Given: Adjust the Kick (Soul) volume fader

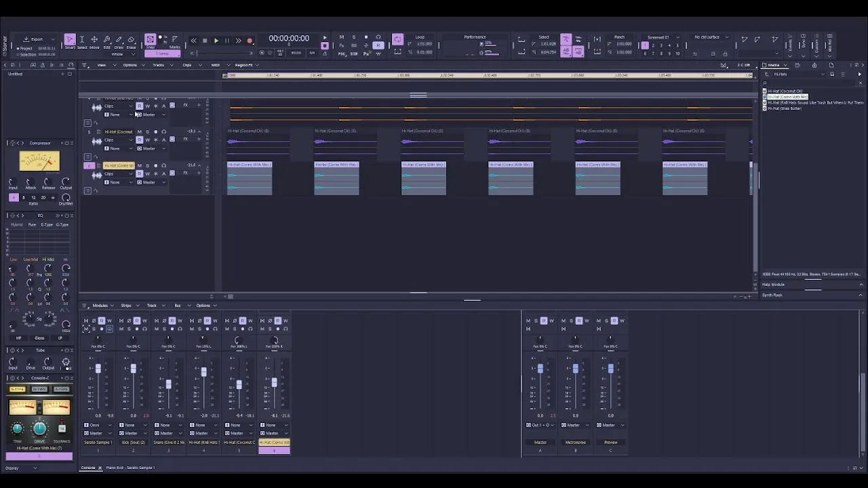Looking at the screenshot, I should pyautogui.click(x=133, y=369).
